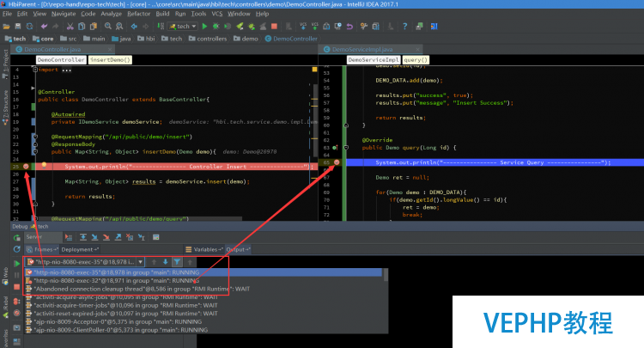Click the next frame down arrow
Viewport: 644px width, 348px height.
165,262
